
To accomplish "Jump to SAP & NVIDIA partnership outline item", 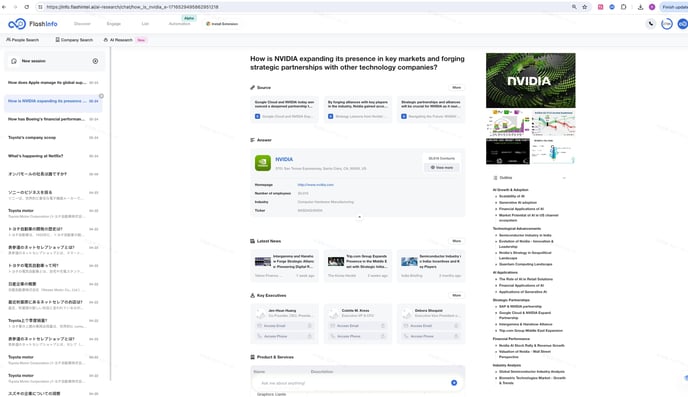I will coord(520,307).
